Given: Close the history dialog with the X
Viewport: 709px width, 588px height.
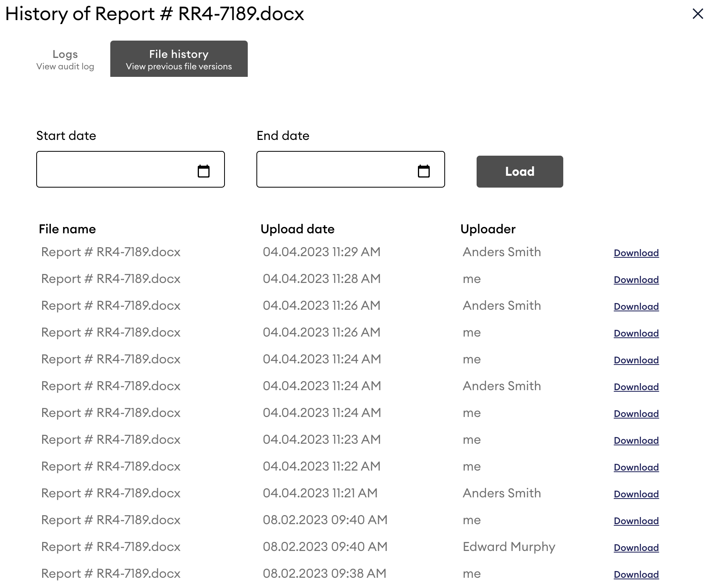Looking at the screenshot, I should click(698, 14).
